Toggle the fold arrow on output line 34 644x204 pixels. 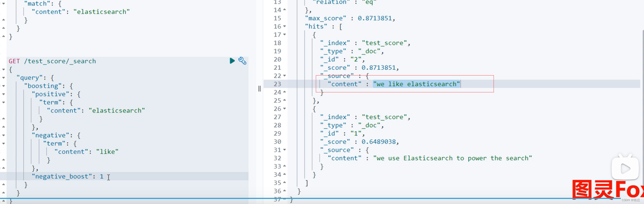284,175
